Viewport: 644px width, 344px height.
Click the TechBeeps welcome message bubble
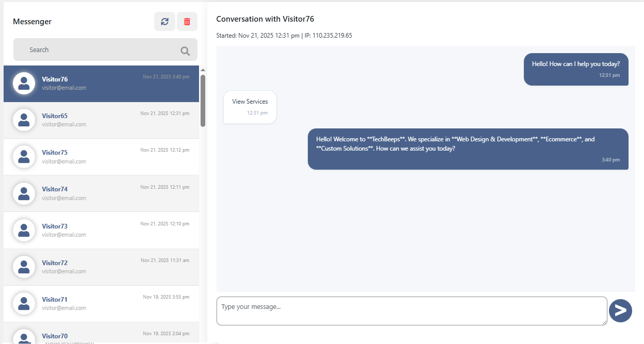point(468,149)
